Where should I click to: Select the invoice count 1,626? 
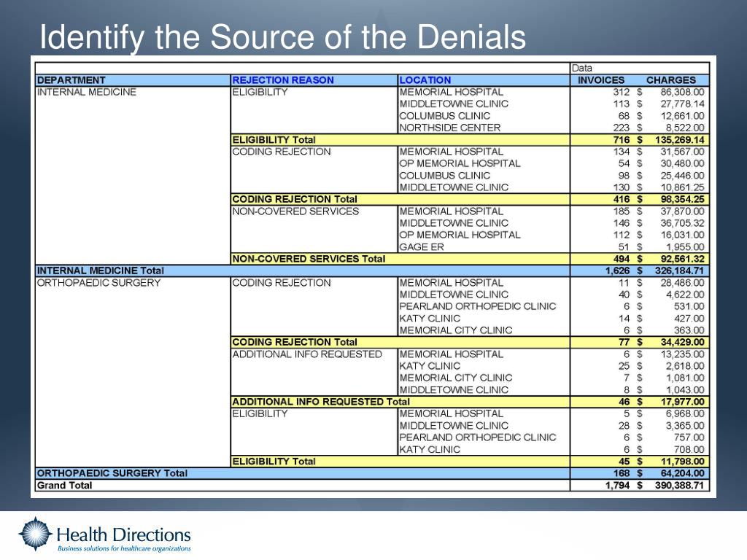[617, 271]
